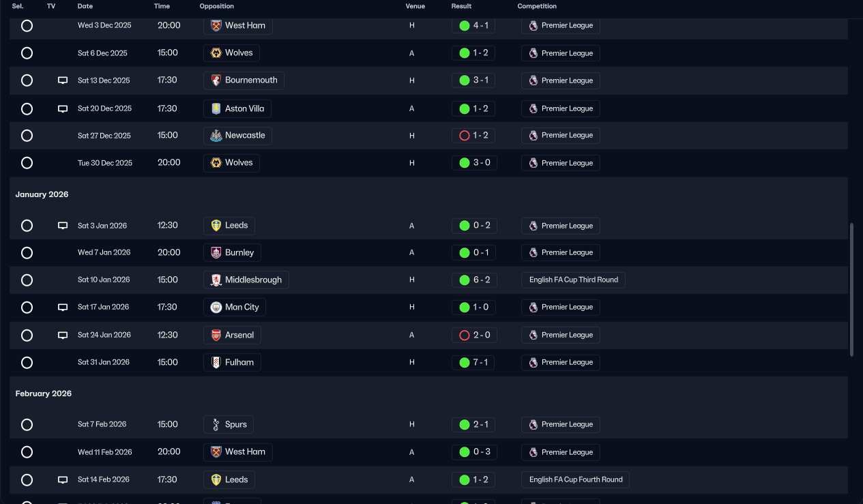863x504 pixels.
Task: Click TV icon for Man City match
Action: [63, 308]
